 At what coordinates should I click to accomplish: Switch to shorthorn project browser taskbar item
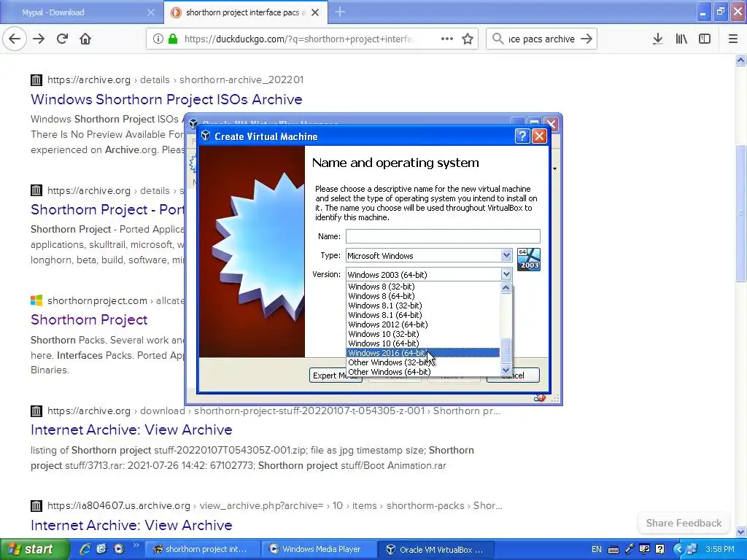tap(202, 549)
